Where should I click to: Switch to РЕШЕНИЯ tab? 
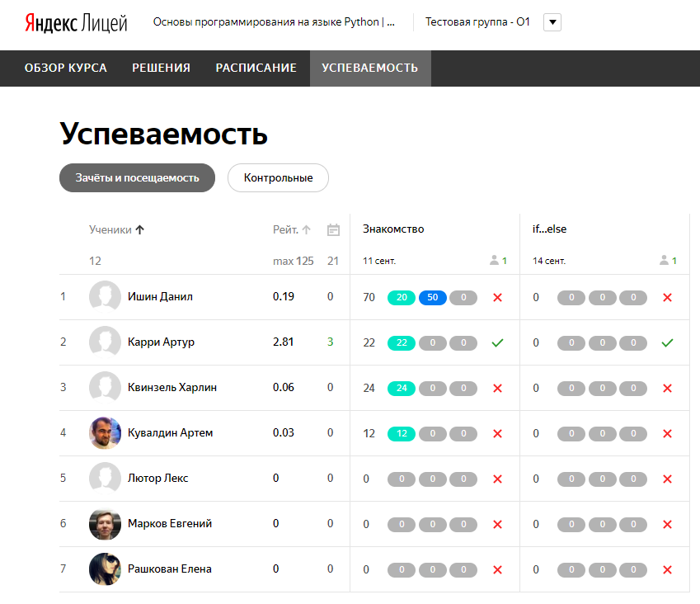[x=161, y=68]
